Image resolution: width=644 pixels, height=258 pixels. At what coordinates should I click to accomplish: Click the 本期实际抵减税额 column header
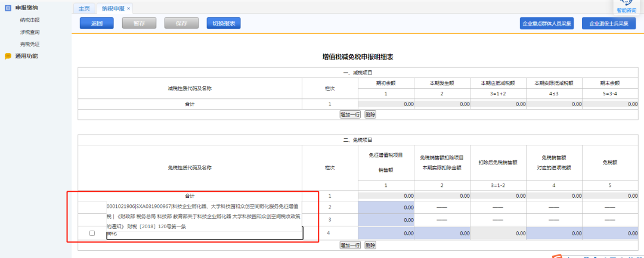[554, 83]
